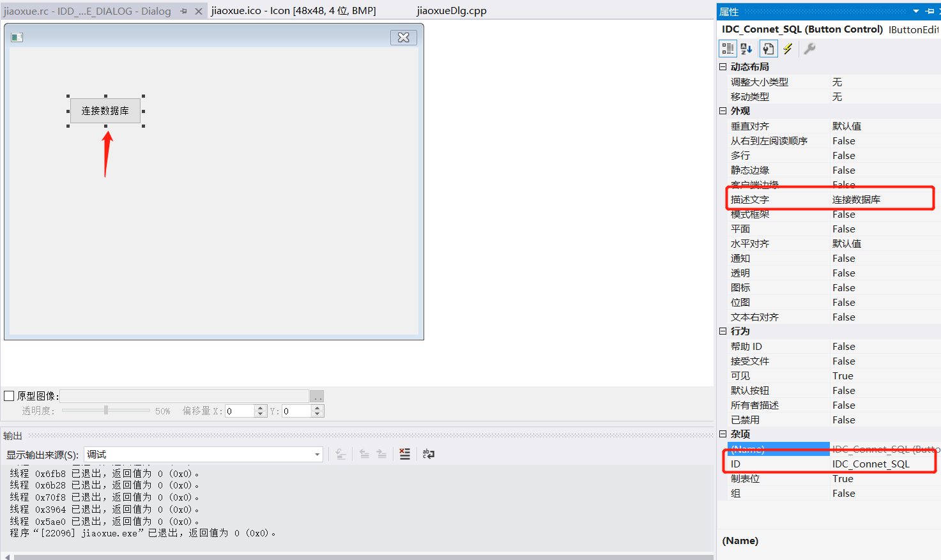Collapse the 外观 properties section
The height and width of the screenshot is (560, 941).
click(x=723, y=110)
